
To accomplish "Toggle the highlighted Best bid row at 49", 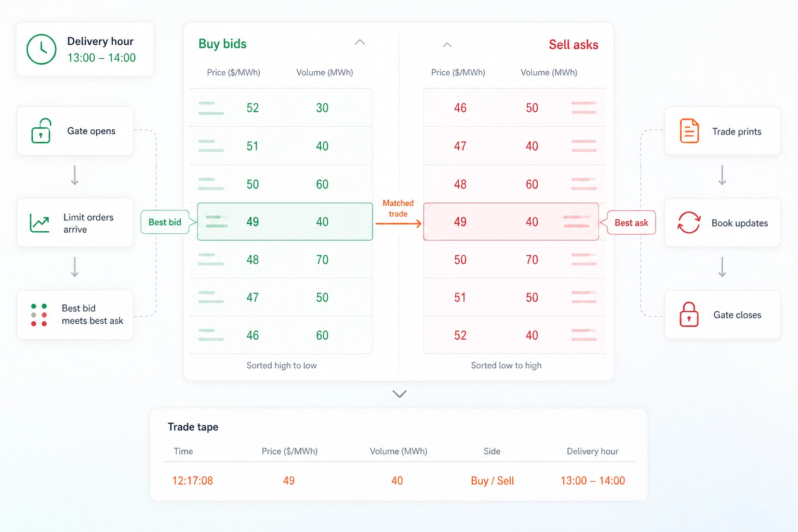I will coord(284,222).
